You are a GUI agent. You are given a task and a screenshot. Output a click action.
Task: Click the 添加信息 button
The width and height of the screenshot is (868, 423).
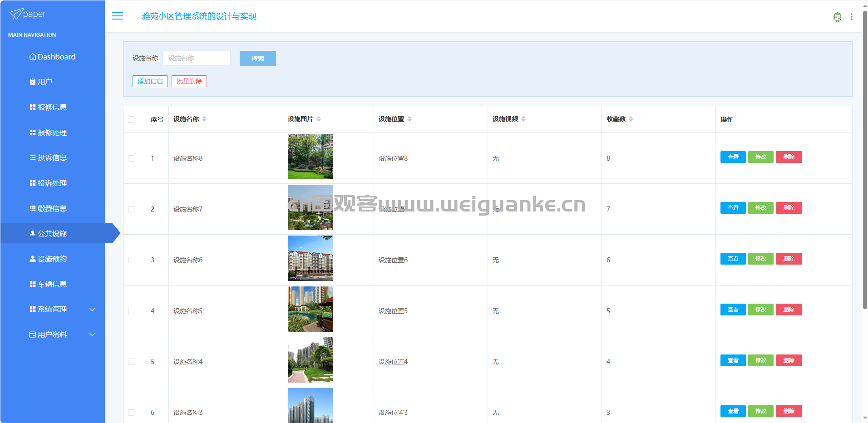coord(150,81)
